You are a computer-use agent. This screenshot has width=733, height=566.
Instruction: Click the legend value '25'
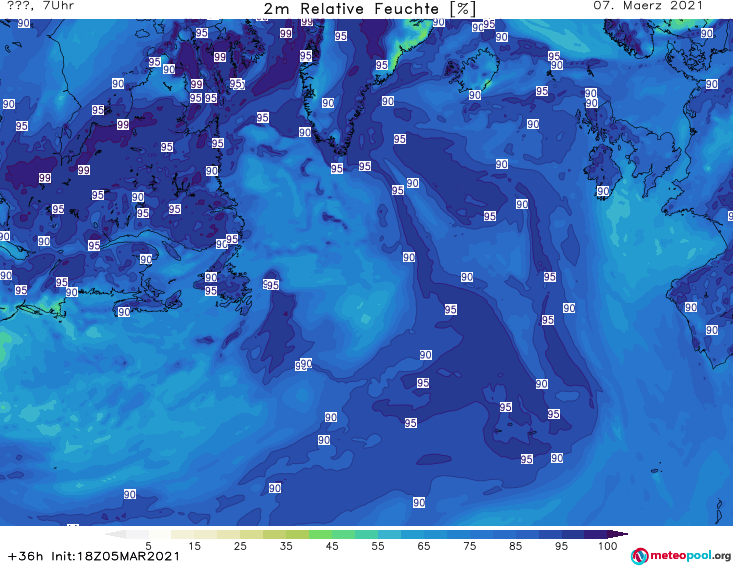click(x=240, y=546)
